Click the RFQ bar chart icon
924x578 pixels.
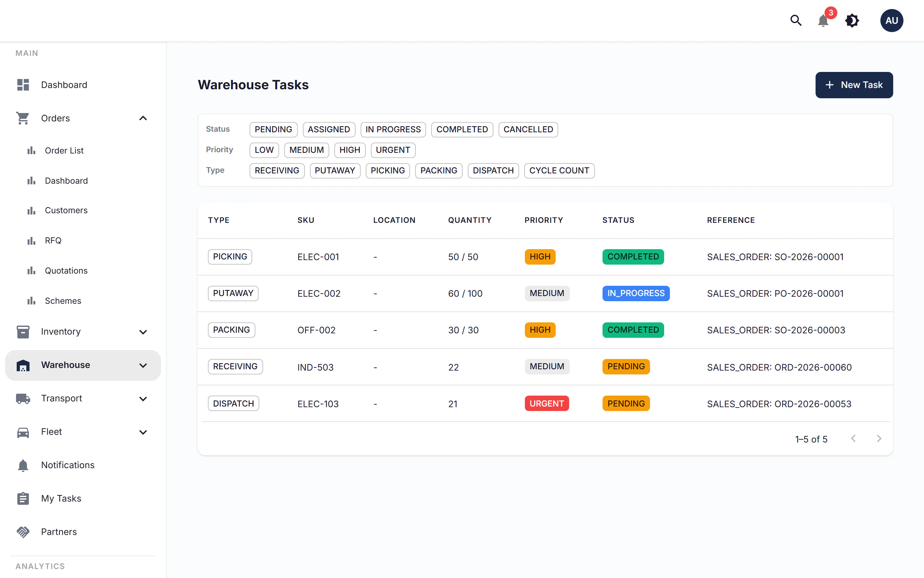(x=31, y=241)
